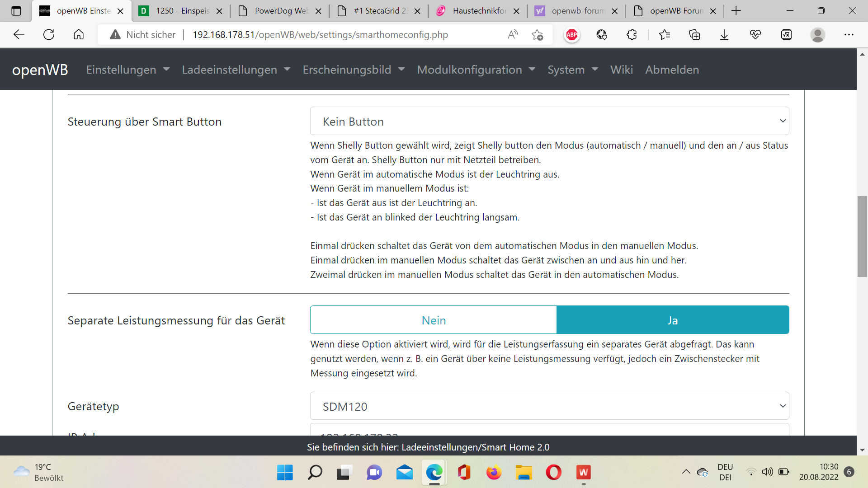The image size is (868, 488).
Task: Select Ja for separate Leistungsmessung
Action: click(x=672, y=320)
